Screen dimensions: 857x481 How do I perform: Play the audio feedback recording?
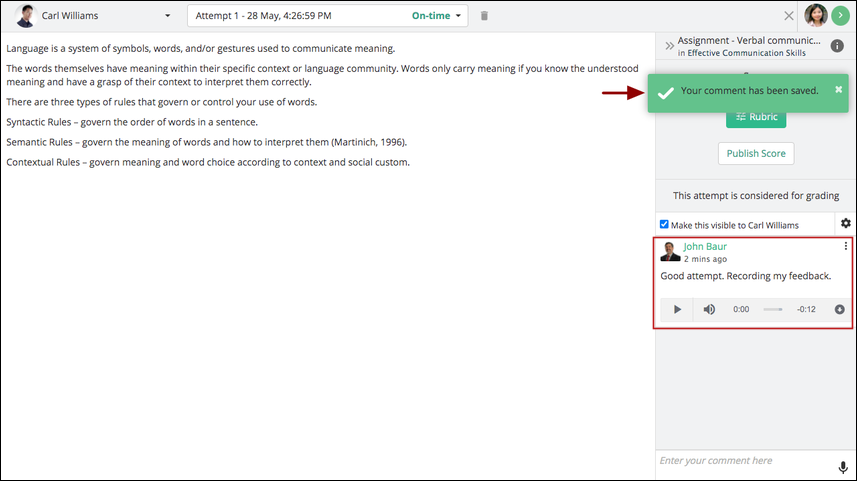click(677, 309)
